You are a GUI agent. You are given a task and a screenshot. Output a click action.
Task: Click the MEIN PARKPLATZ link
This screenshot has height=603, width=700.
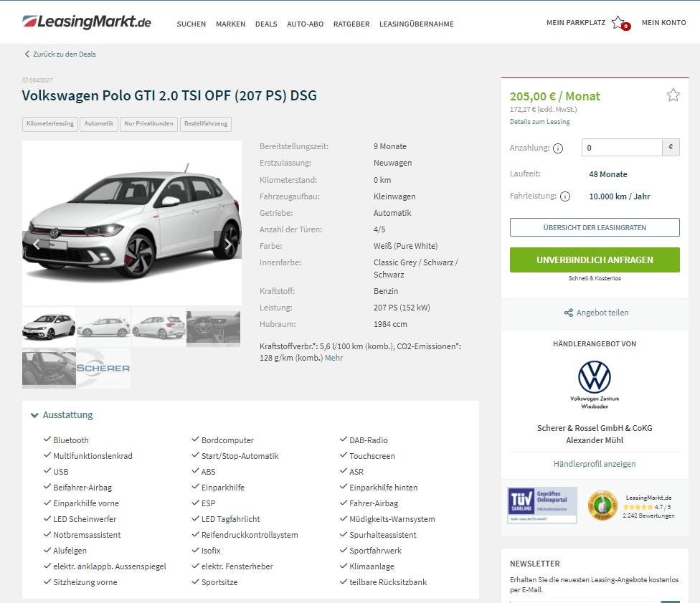click(576, 23)
